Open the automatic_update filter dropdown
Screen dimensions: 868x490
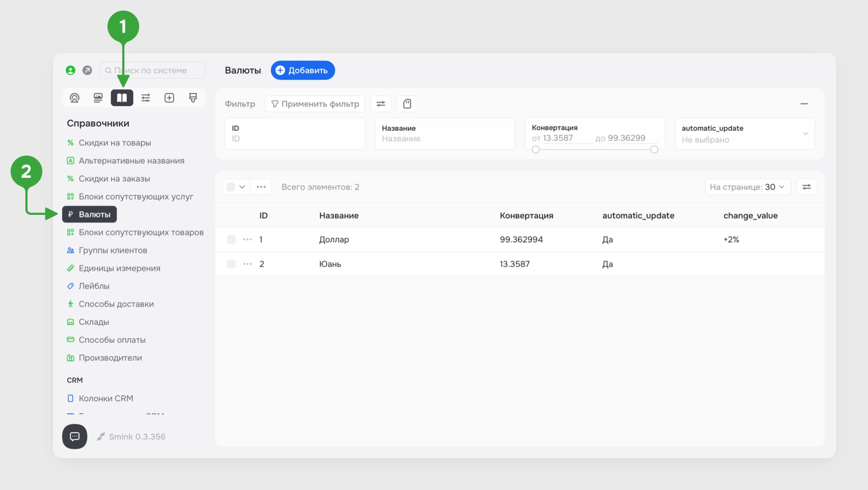[x=745, y=134]
